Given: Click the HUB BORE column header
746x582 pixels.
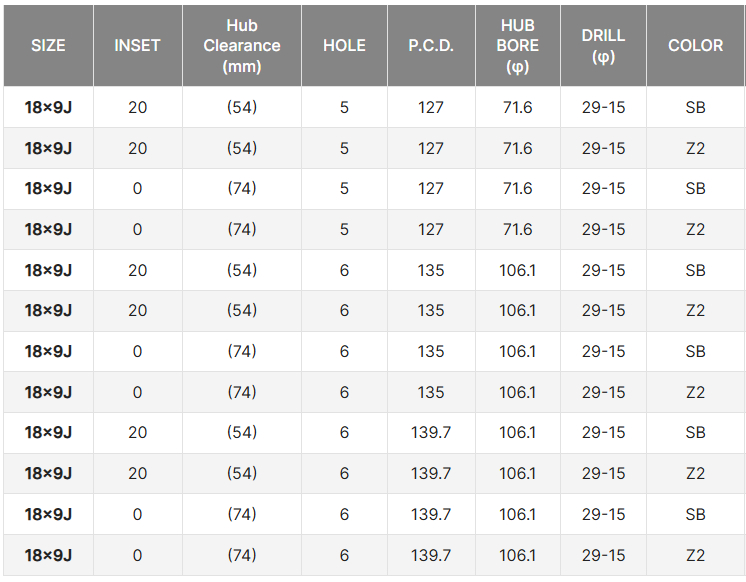Looking at the screenshot, I should [518, 46].
